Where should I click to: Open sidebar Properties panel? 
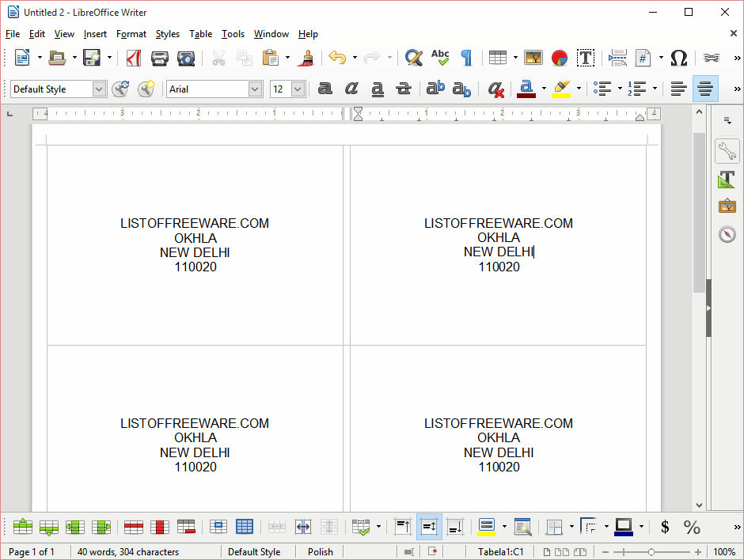(x=727, y=151)
